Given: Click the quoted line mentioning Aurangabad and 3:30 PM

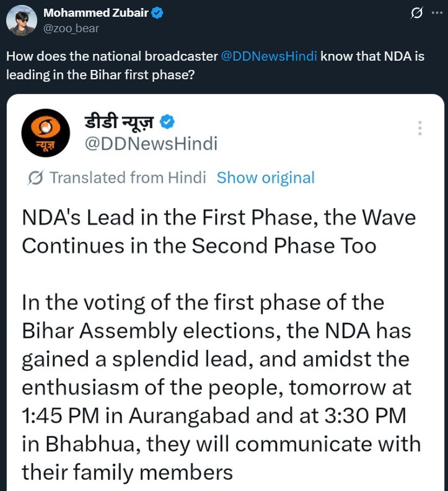Looking at the screenshot, I should tap(214, 416).
